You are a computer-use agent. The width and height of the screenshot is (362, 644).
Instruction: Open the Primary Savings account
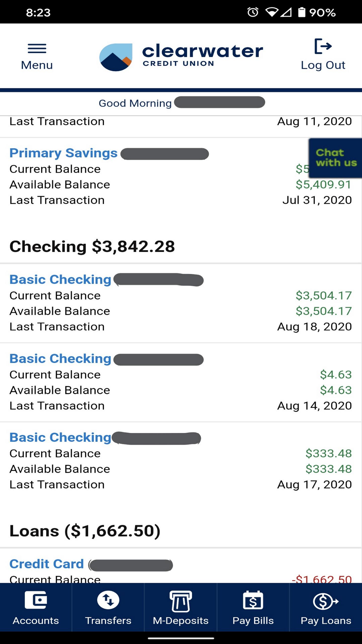[x=63, y=153]
